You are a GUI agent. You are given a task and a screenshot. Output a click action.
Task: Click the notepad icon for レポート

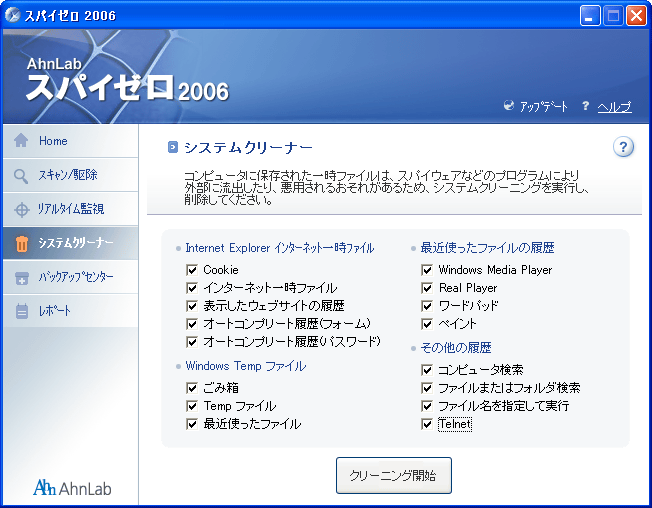click(22, 311)
